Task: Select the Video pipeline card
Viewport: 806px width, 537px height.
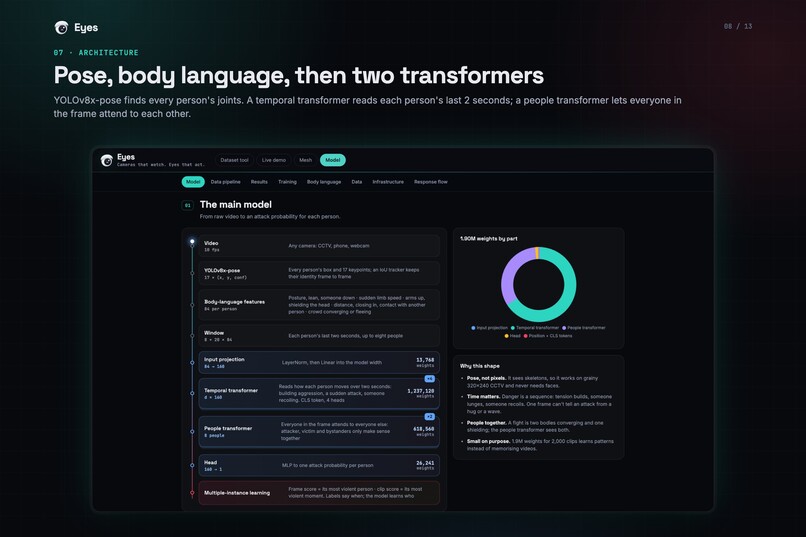Action: (319, 246)
